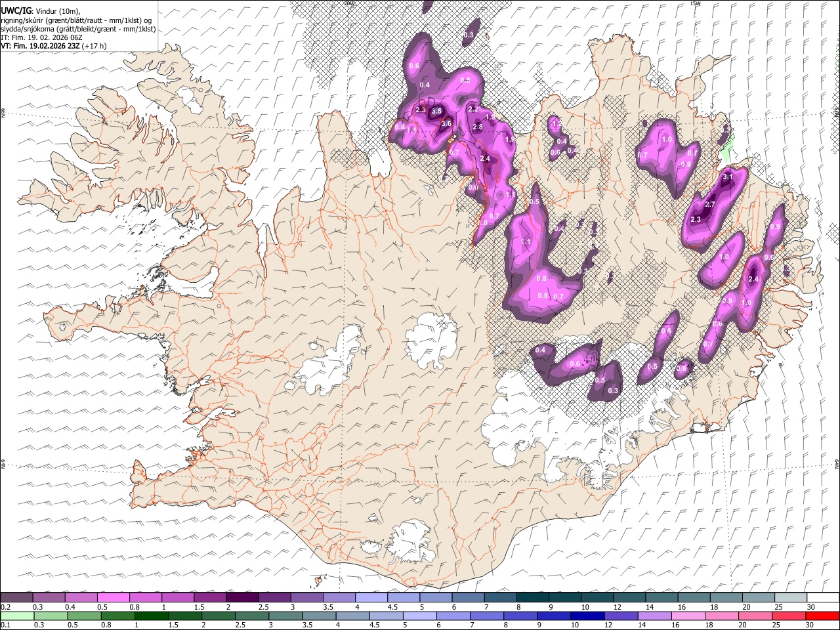Click the dark navy 10–12 rain scale swatch
This screenshot has height=630, width=840.
(587, 616)
